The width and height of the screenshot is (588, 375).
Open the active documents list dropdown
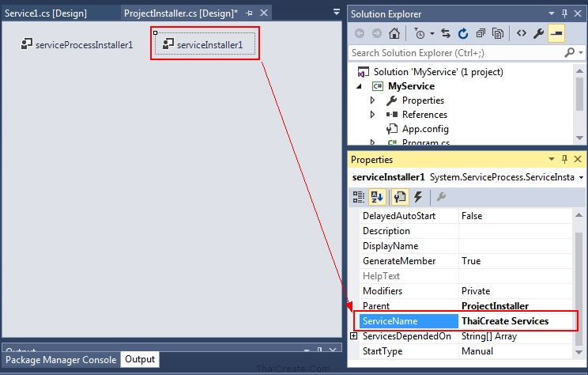pos(337,12)
